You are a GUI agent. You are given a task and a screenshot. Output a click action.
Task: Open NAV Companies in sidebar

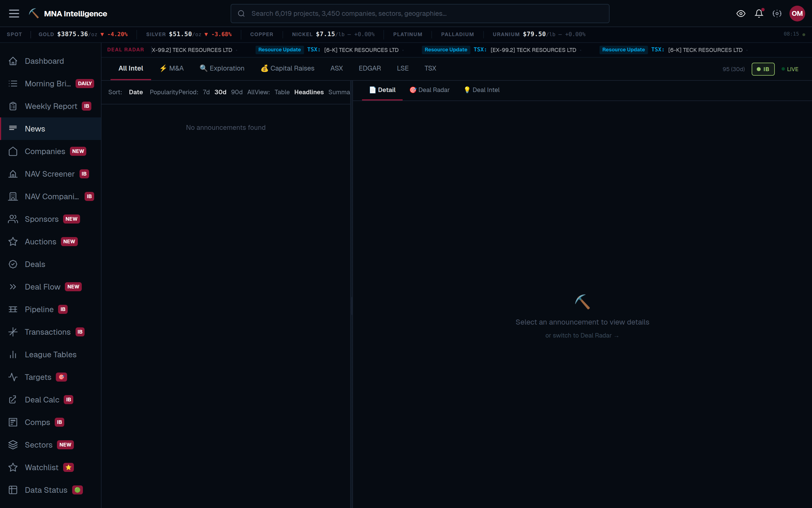tap(51, 196)
